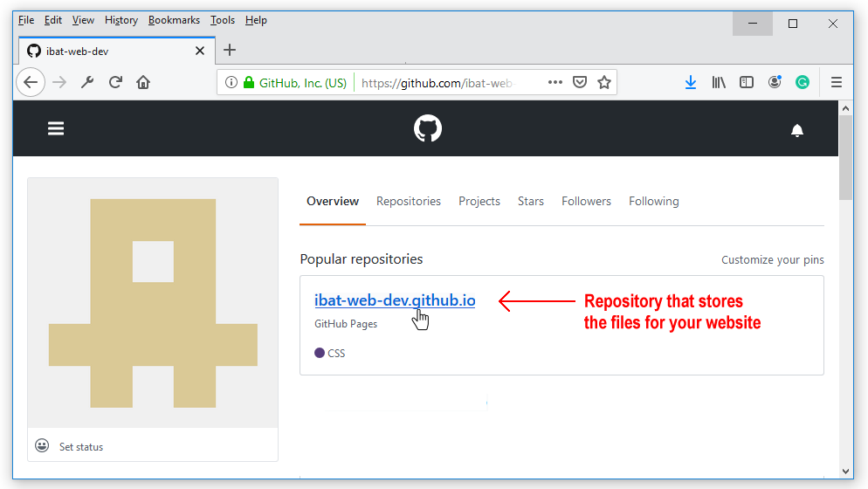Viewport: 868px width, 489px height.
Task: Switch to the Followers tab
Action: coord(586,201)
